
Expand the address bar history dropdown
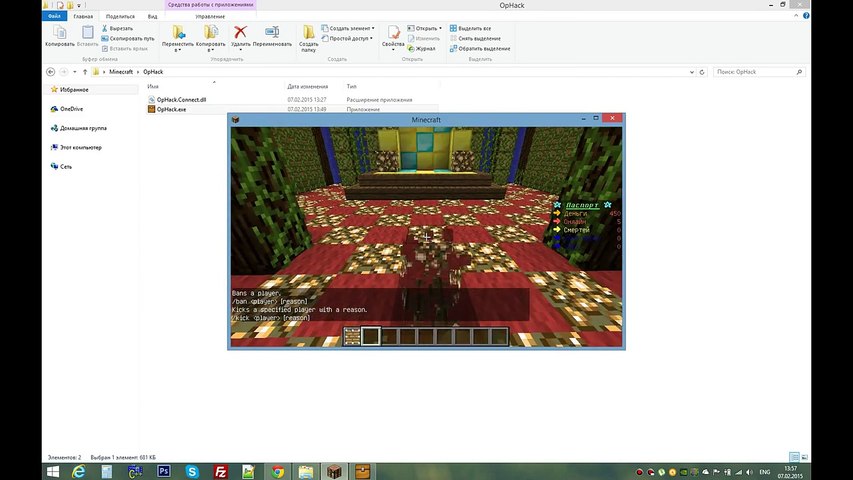[692, 72]
